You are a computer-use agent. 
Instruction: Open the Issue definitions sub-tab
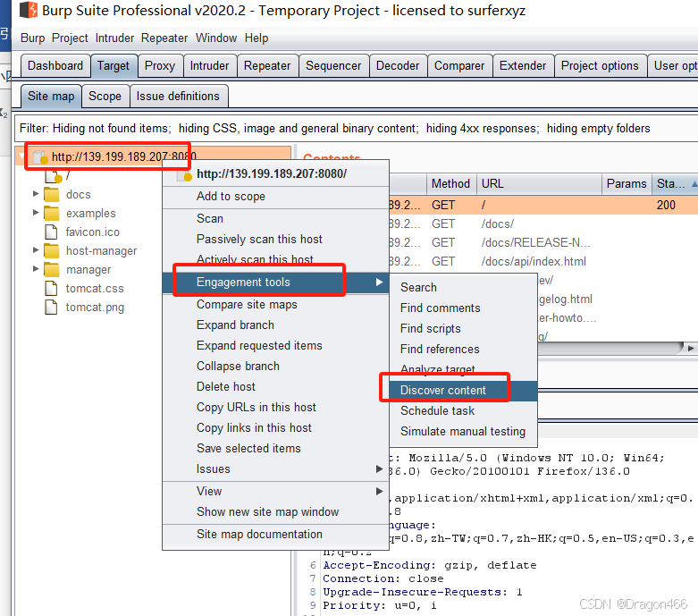pyautogui.click(x=178, y=97)
